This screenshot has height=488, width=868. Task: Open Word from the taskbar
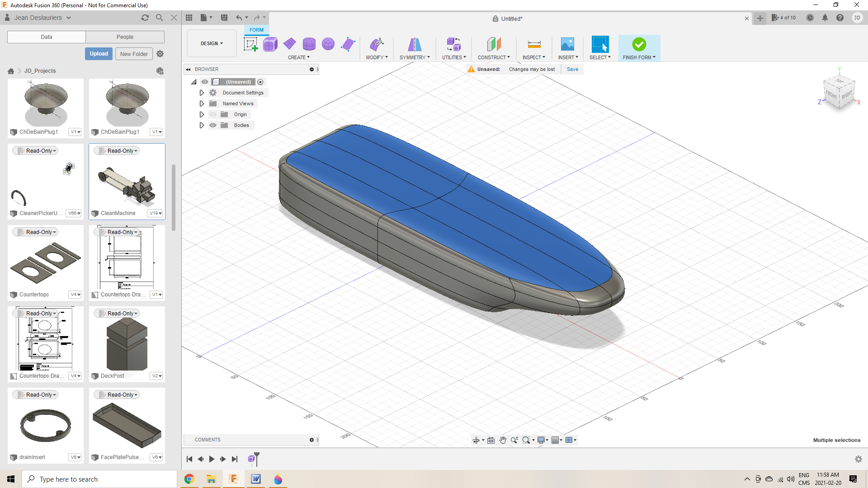tap(256, 479)
